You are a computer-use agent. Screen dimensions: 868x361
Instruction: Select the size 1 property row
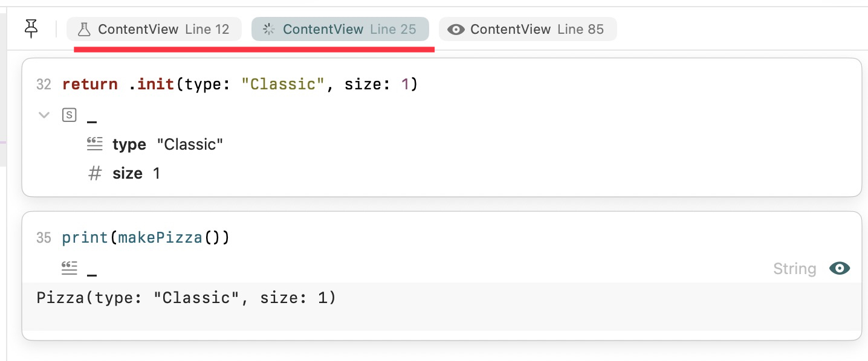pos(124,173)
